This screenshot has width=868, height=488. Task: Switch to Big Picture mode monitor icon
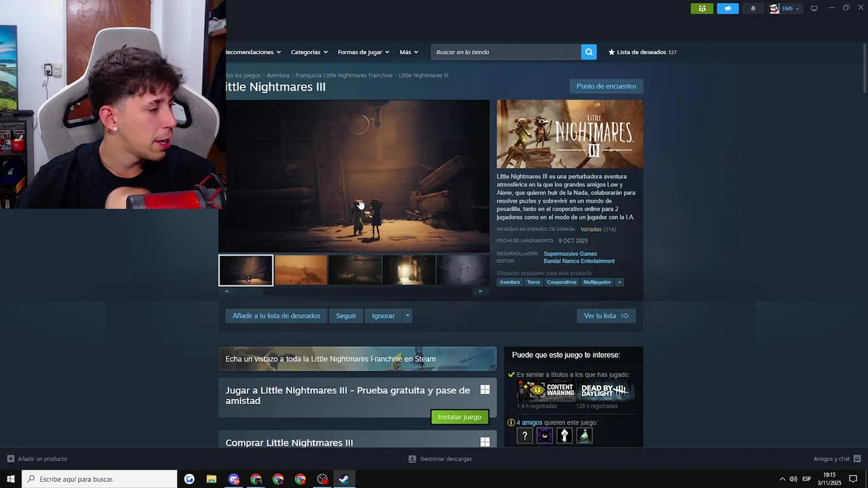tap(814, 8)
